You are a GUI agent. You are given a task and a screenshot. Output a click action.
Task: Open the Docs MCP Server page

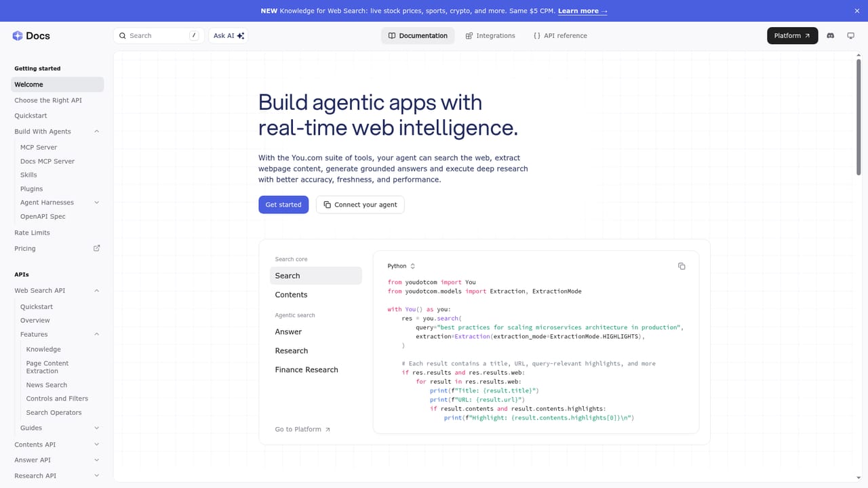pyautogui.click(x=47, y=161)
